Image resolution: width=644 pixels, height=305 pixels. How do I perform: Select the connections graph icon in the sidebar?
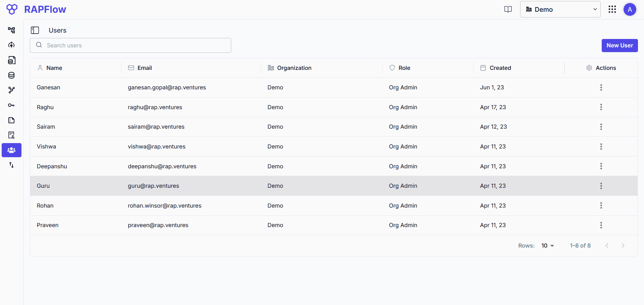[11, 90]
